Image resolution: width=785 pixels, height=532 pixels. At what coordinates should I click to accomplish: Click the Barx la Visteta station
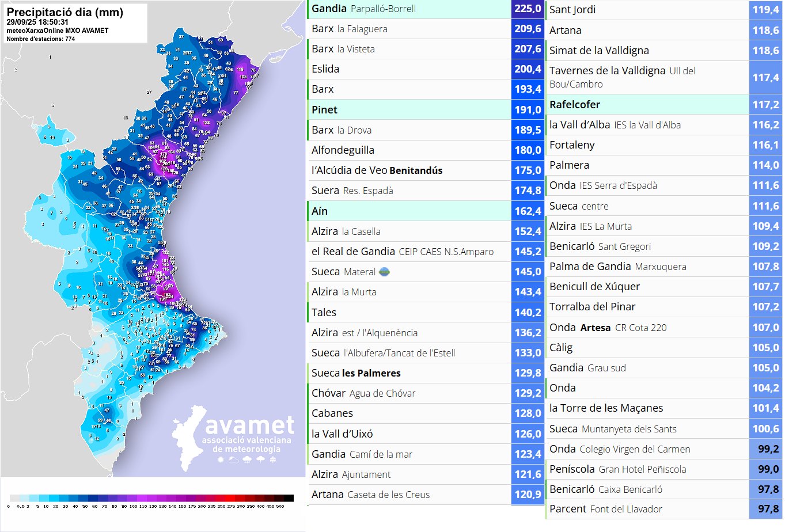[425, 49]
